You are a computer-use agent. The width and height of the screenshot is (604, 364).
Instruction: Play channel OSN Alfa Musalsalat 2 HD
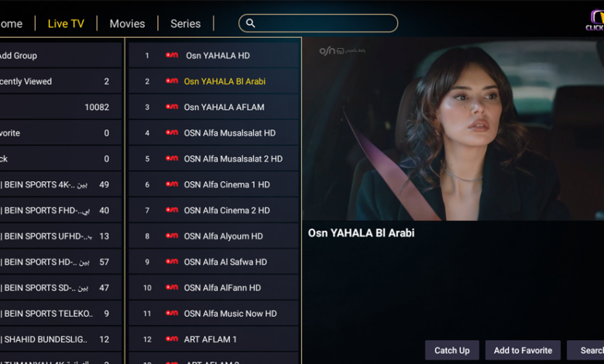(214, 159)
